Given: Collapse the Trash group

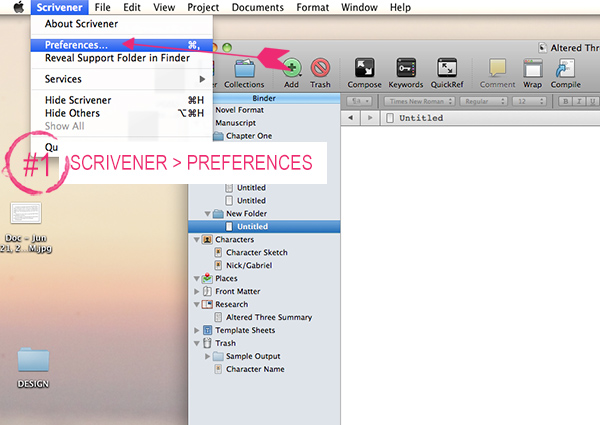Looking at the screenshot, I should coord(196,343).
